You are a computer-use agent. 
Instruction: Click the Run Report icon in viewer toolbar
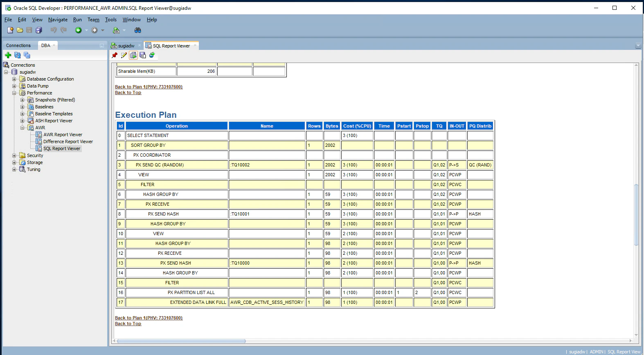tap(133, 55)
